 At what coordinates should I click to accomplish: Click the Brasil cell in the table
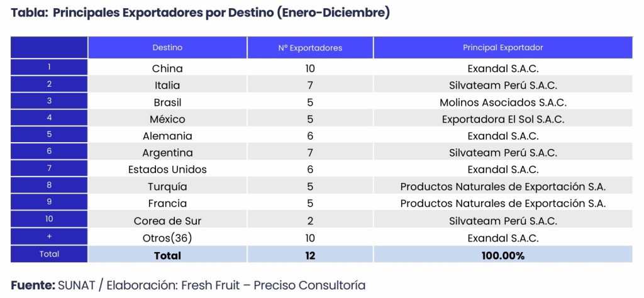coord(167,102)
